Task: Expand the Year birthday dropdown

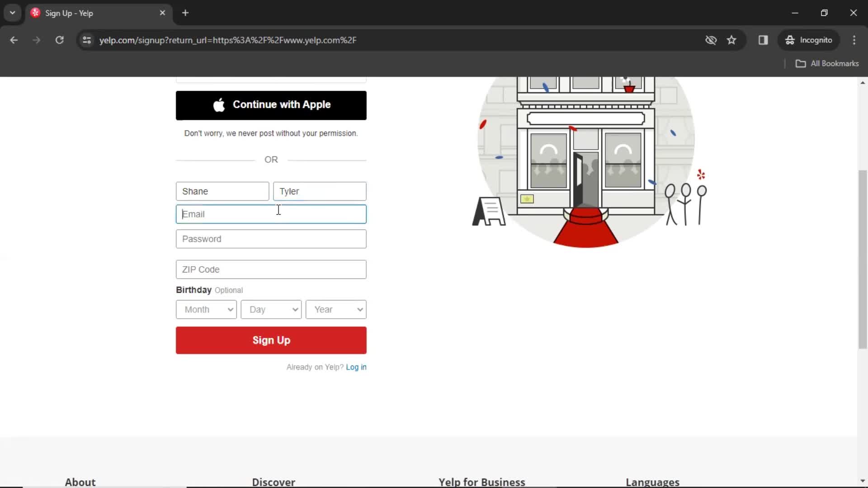Action: click(336, 309)
